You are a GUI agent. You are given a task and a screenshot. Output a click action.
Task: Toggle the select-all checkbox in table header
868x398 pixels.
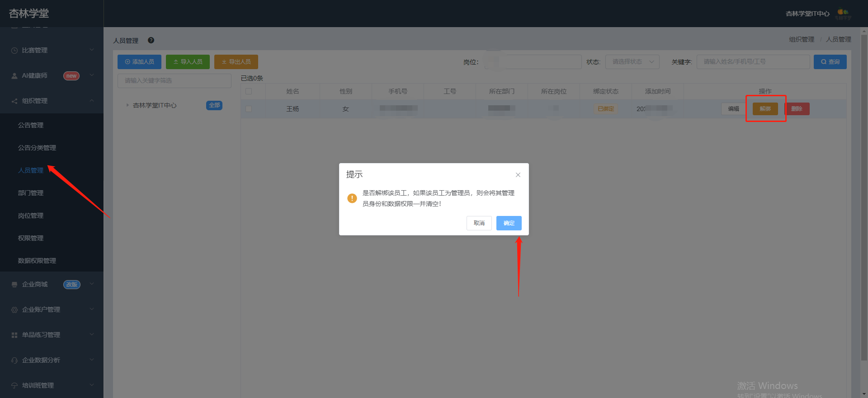pyautogui.click(x=249, y=91)
